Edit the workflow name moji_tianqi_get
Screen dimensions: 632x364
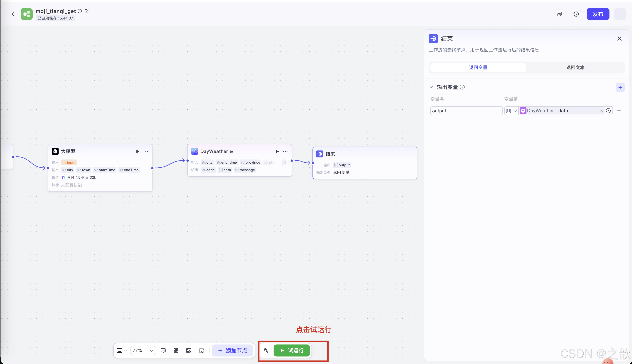87,11
